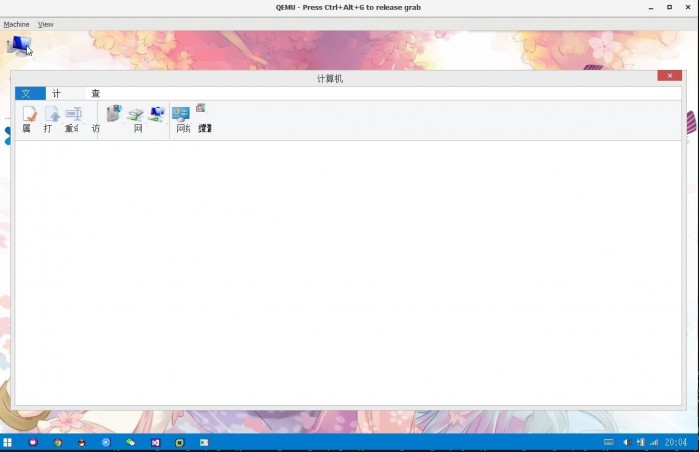The image size is (700, 452).
Task: Open the 文 (File) ribbon tab
Action: [29, 93]
